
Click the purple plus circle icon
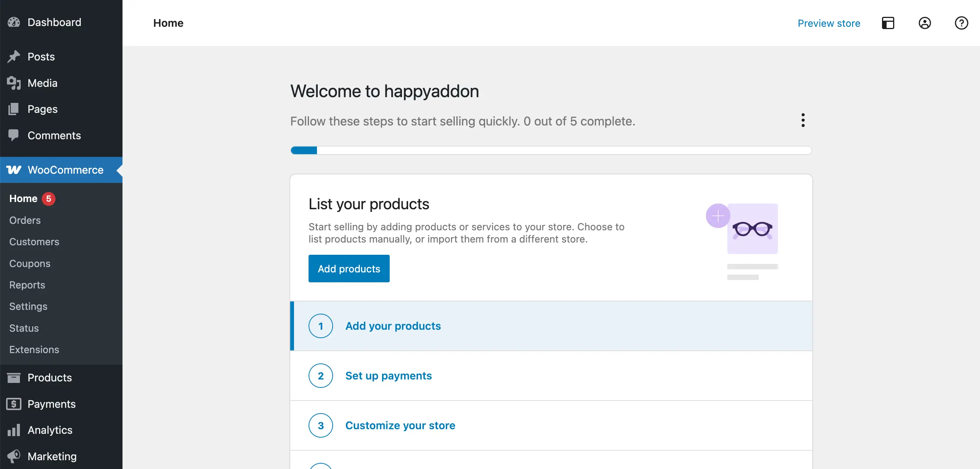pyautogui.click(x=718, y=216)
